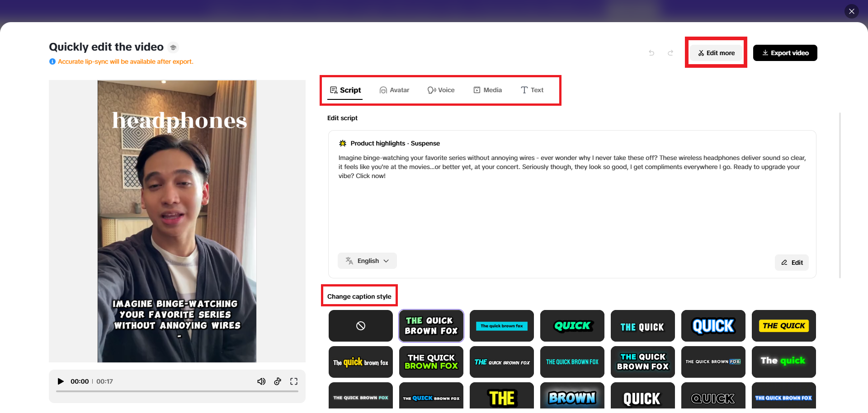Click the headphones video preview thumbnail
This screenshot has height=413, width=868.
177,221
